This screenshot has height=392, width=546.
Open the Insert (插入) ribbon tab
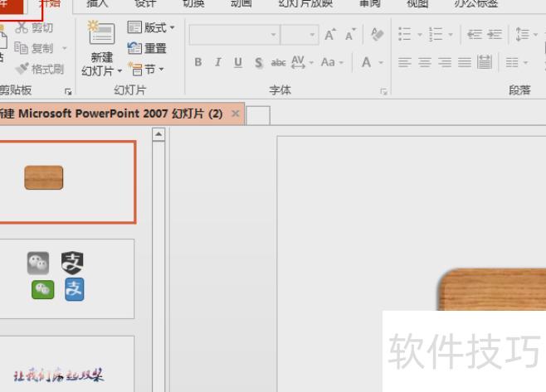97,4
